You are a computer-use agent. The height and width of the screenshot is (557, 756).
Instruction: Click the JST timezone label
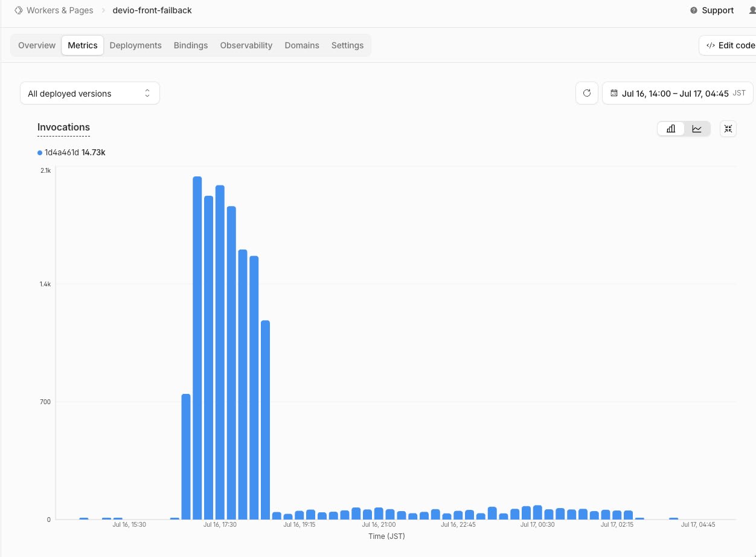[739, 93]
